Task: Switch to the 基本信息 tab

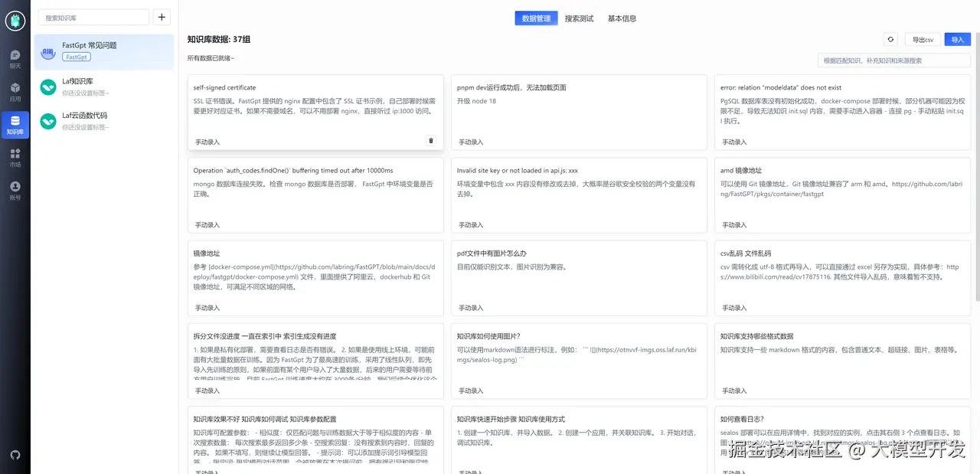Action: 622,18
